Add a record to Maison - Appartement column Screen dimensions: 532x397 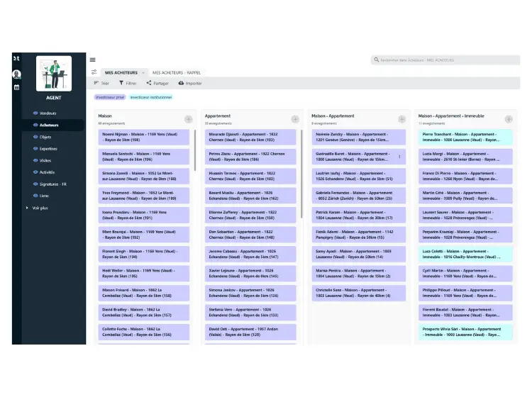(401, 119)
